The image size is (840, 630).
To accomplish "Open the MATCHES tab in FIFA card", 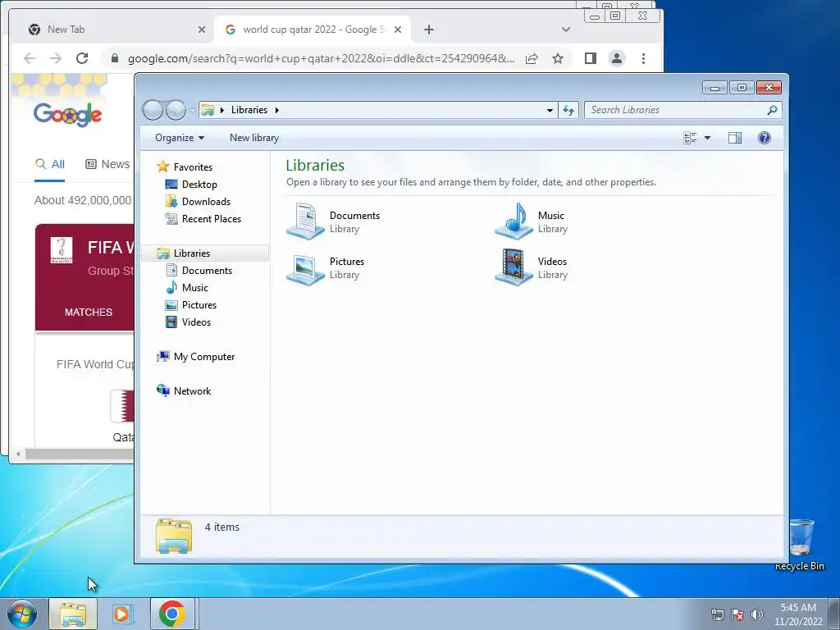I will coord(89,313).
